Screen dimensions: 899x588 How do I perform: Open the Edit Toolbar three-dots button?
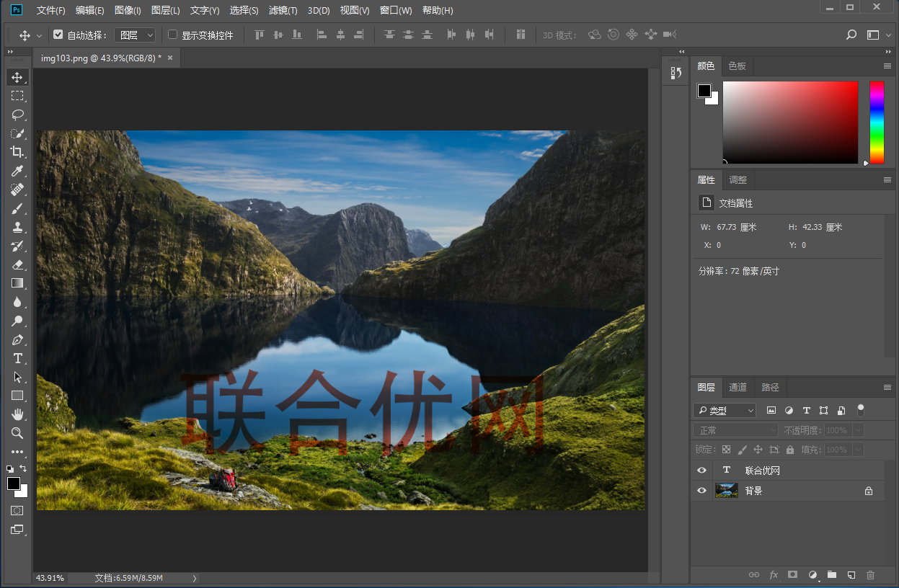pyautogui.click(x=17, y=452)
